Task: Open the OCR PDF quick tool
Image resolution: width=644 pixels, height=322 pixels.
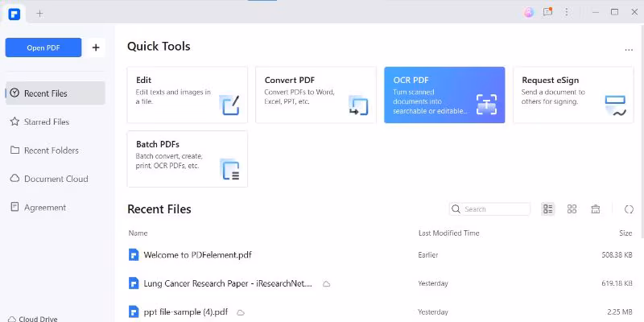Action: (444, 95)
